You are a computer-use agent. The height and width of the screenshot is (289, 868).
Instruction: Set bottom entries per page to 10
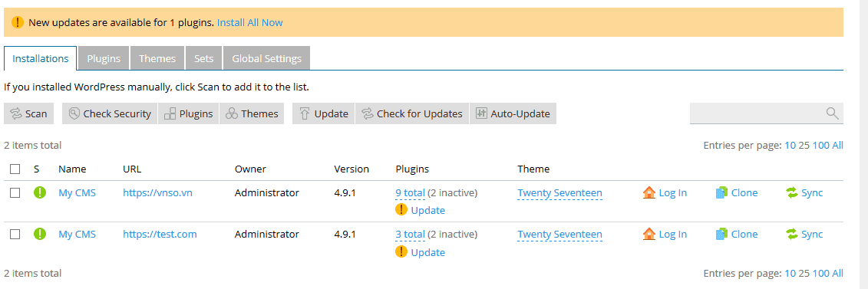tap(790, 273)
